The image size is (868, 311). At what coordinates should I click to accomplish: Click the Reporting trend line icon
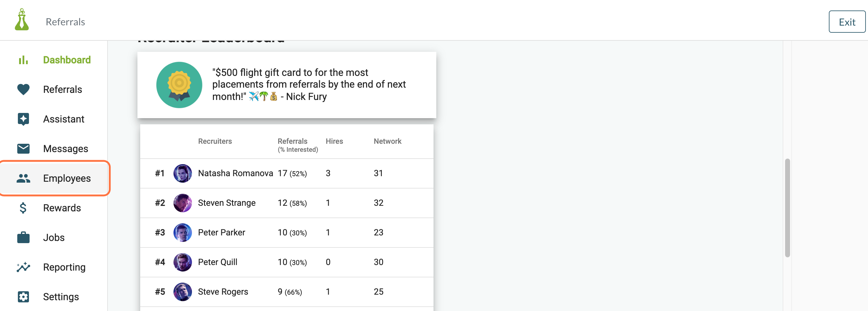click(x=23, y=267)
